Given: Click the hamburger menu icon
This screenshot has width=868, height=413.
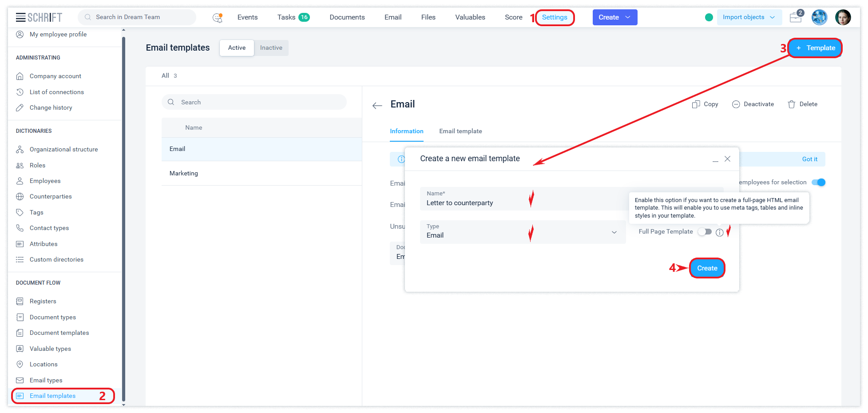Looking at the screenshot, I should (20, 17).
